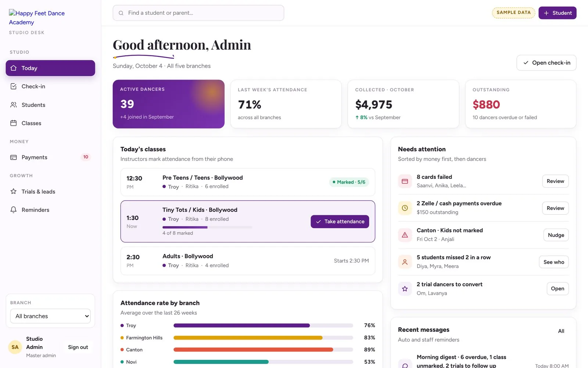The image size is (588, 368).
Task: Review the 8 cards failed item
Action: [x=555, y=181]
